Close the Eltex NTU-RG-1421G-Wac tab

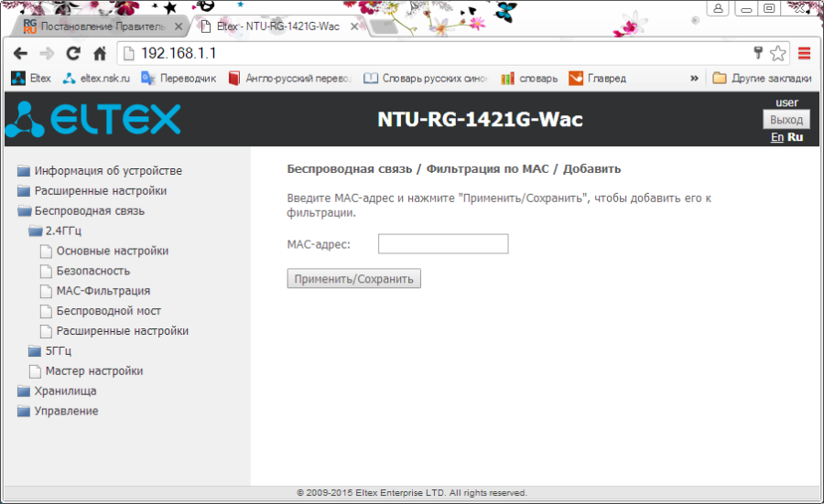(x=354, y=27)
